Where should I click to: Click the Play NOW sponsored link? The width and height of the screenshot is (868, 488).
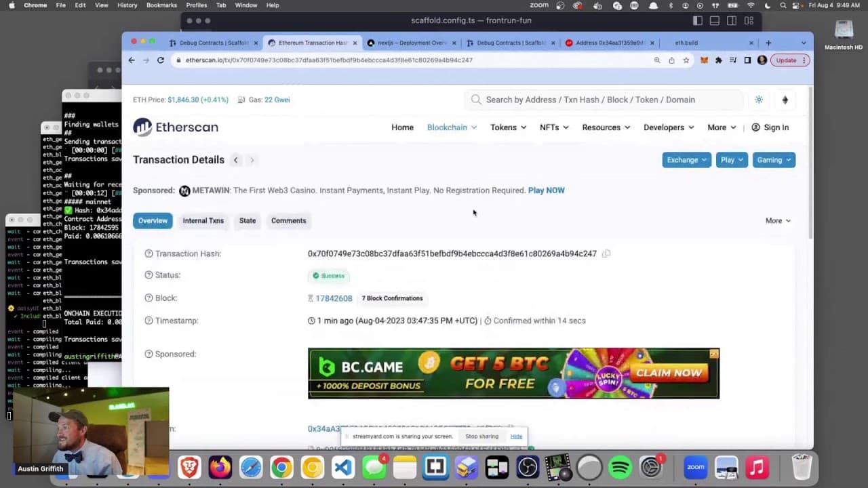546,190
